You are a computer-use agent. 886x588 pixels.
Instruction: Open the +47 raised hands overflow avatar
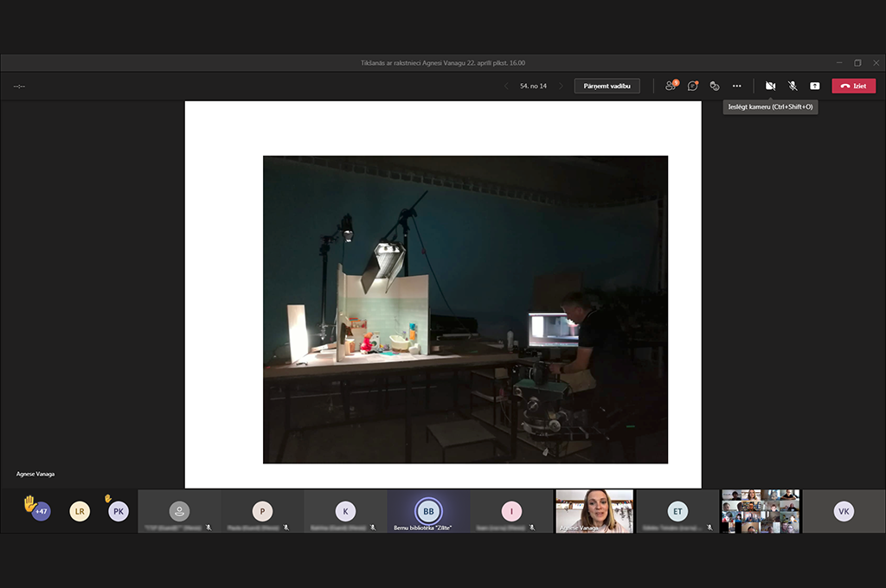pyautogui.click(x=41, y=511)
